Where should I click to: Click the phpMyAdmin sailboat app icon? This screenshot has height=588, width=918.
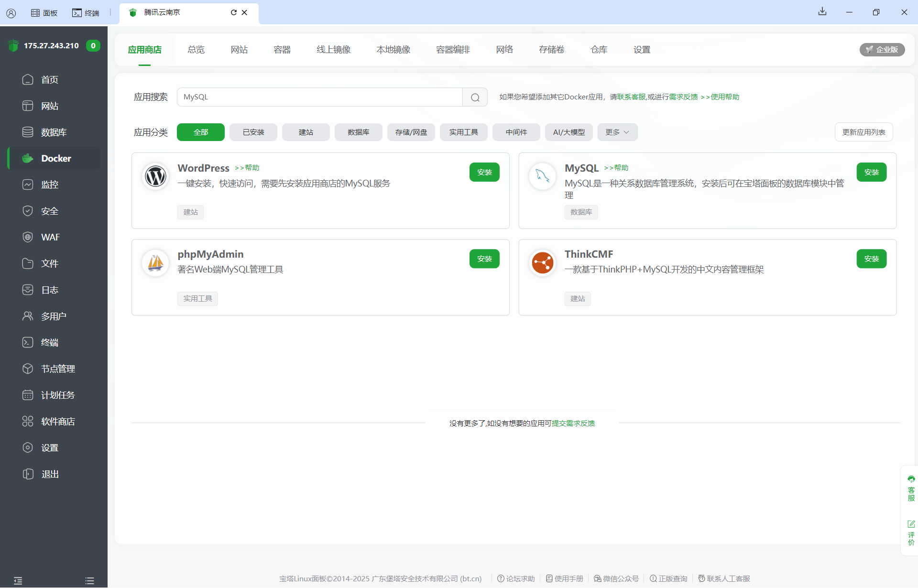[x=155, y=262]
